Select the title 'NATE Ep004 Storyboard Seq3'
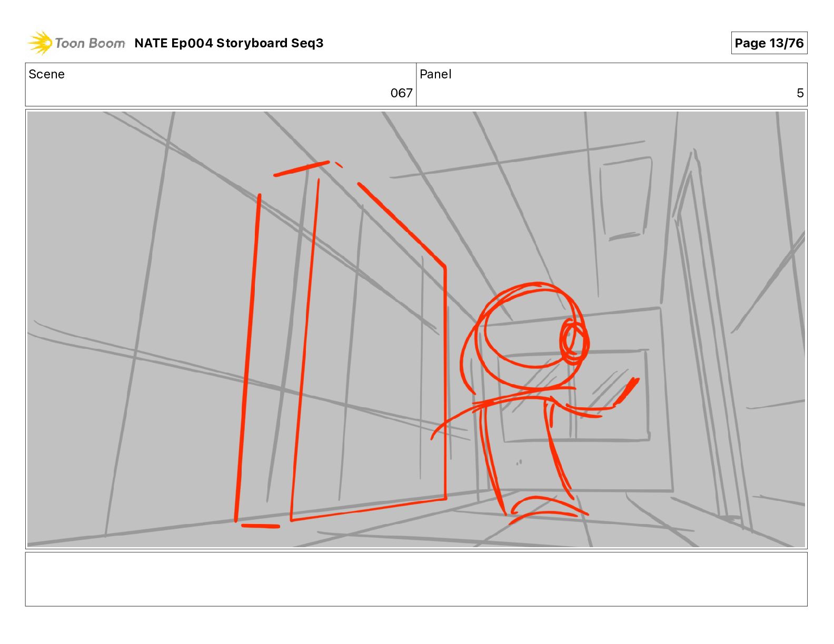The width and height of the screenshot is (834, 644). pyautogui.click(x=229, y=43)
